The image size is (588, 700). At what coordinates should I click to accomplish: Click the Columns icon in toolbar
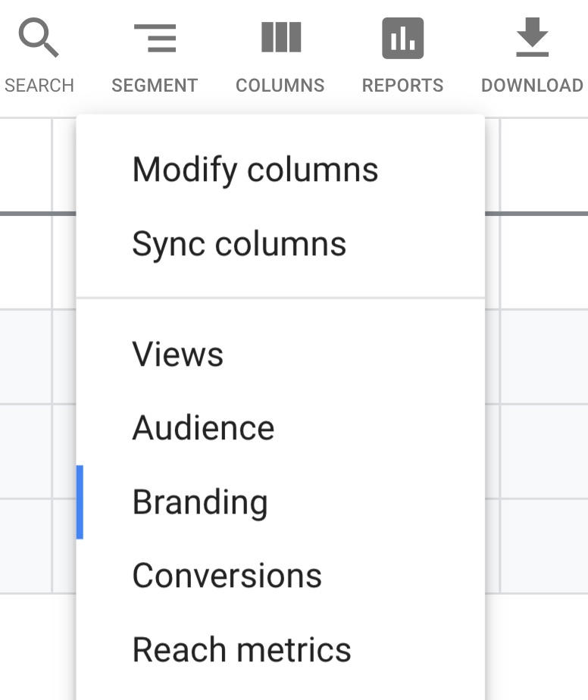coord(280,38)
